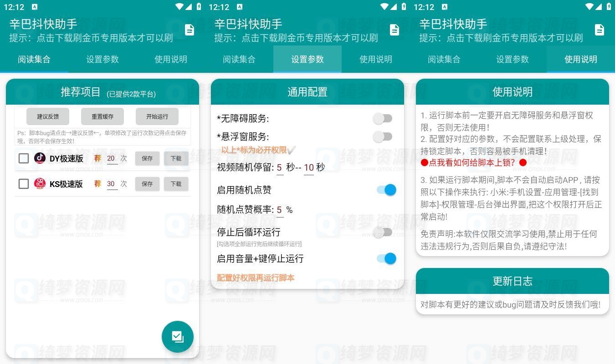This screenshot has height=364, width=615.
Task: Turn on the 停止后循环运行 switch
Action: tap(383, 233)
